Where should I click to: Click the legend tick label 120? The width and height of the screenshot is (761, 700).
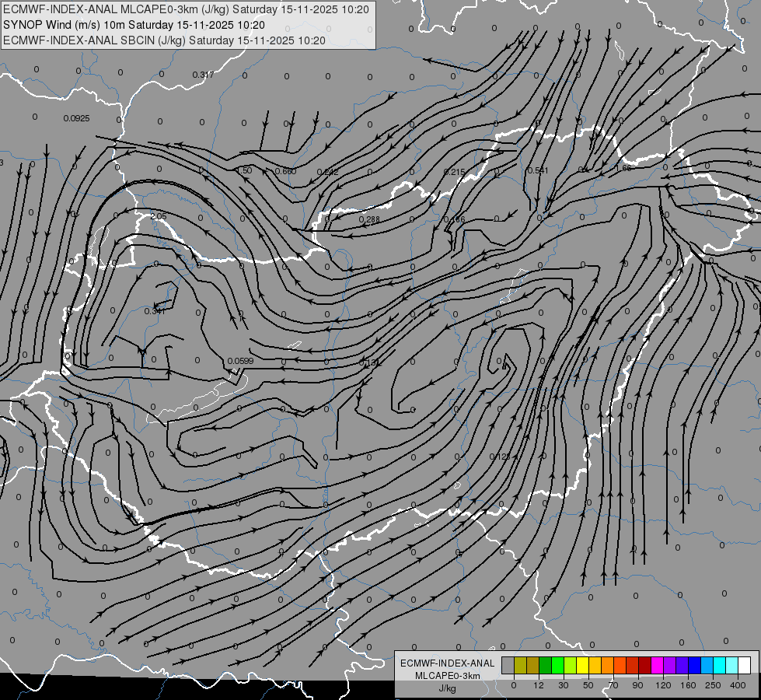click(x=664, y=685)
